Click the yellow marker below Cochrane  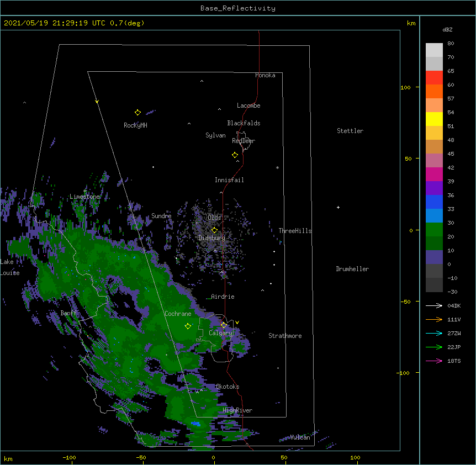pos(188,326)
